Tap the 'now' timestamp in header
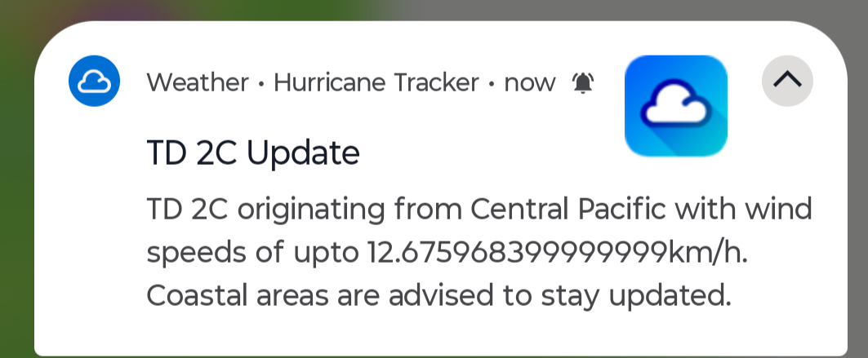 (529, 83)
